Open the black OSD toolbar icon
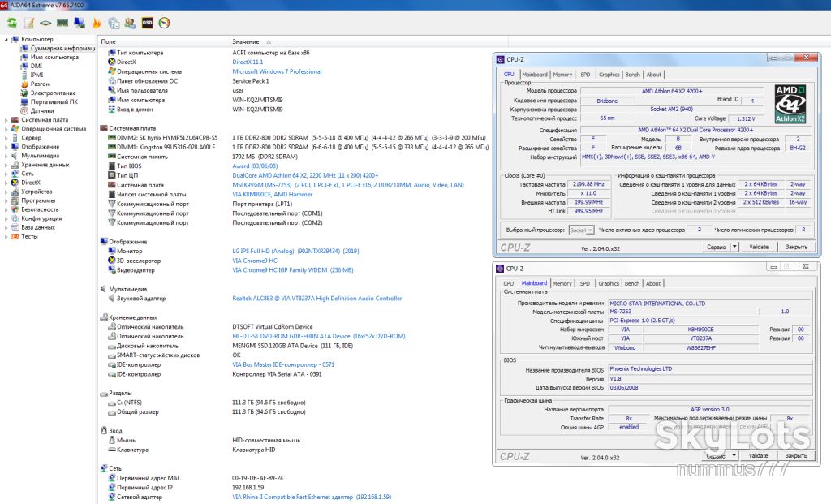Image resolution: width=831 pixels, height=504 pixels. 148,23
